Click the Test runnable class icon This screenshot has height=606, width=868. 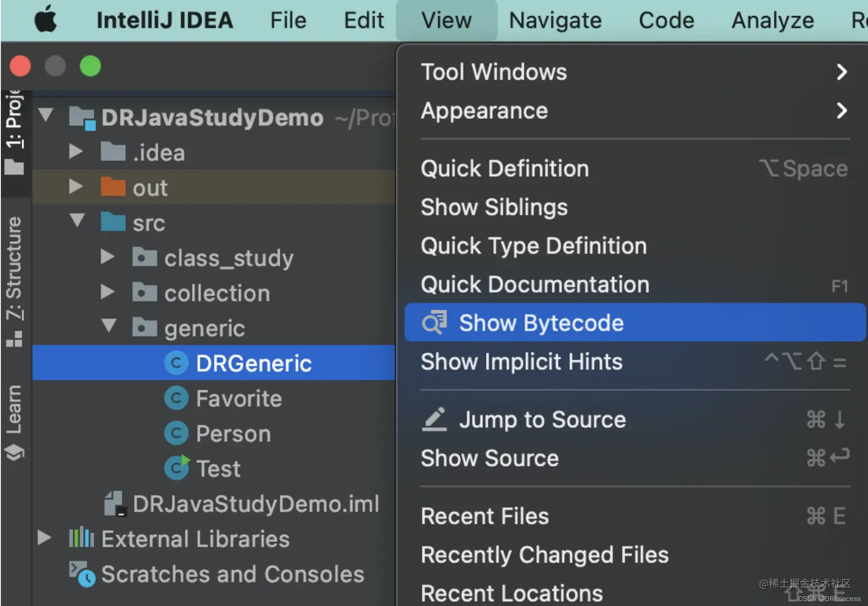pyautogui.click(x=177, y=468)
